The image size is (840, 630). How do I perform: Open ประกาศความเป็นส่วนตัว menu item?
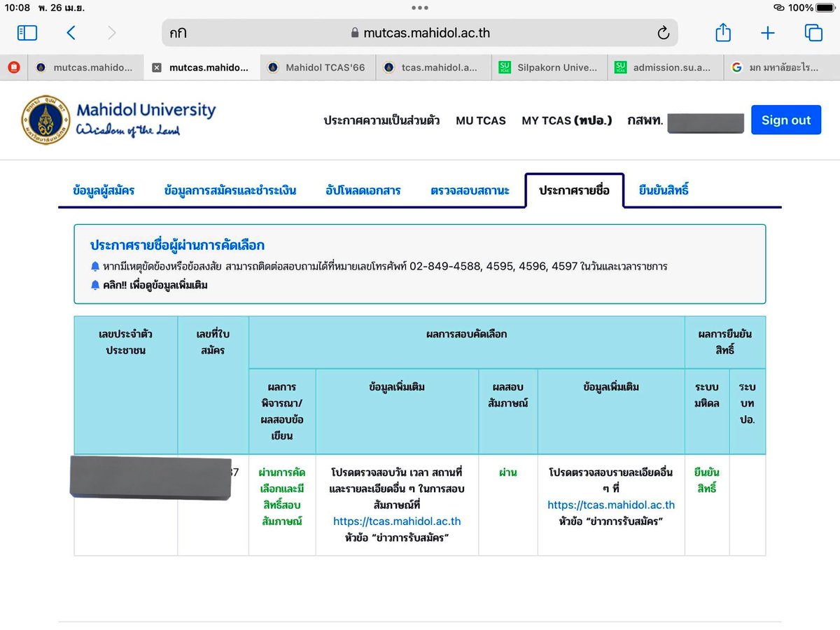pos(381,120)
